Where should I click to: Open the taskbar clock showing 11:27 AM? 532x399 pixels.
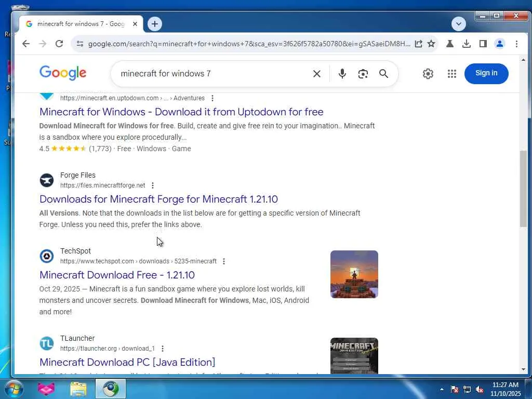(x=505, y=389)
